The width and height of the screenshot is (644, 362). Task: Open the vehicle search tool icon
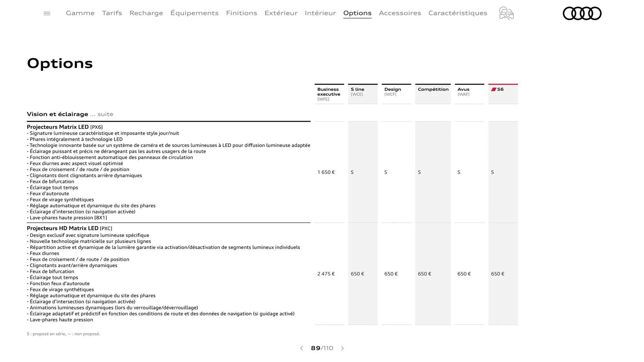click(x=506, y=13)
